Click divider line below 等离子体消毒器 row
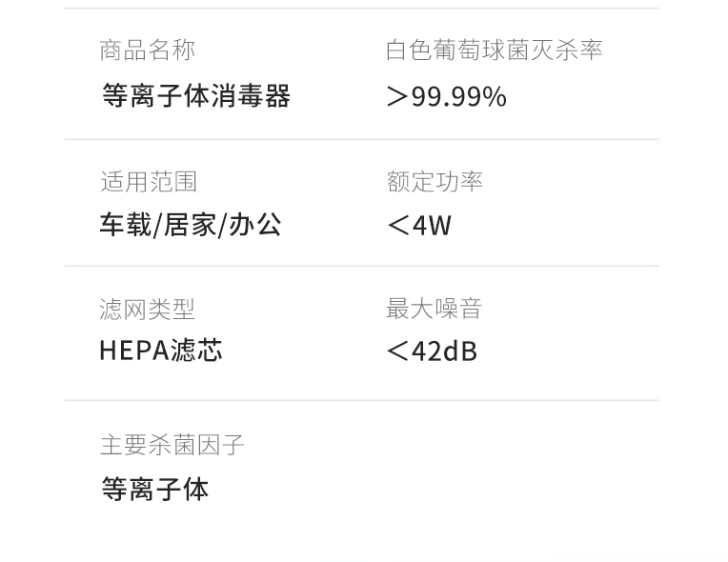The height and width of the screenshot is (562, 728). tap(361, 139)
